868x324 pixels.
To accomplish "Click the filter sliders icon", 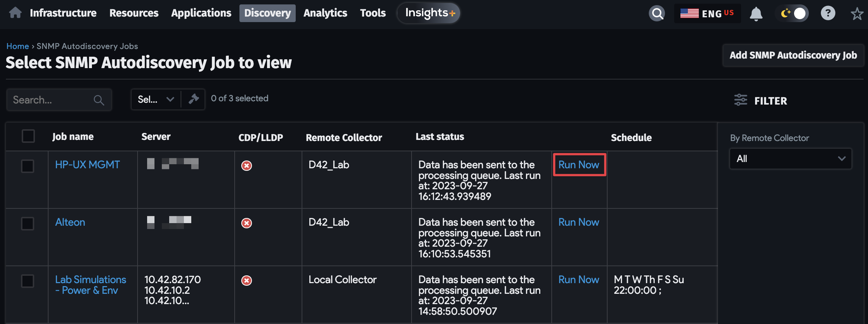I will coord(740,100).
